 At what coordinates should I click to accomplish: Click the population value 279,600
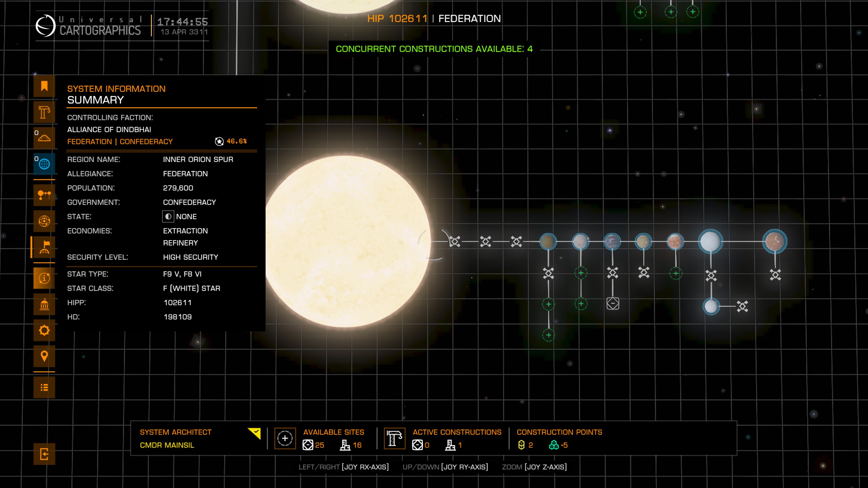(x=178, y=188)
